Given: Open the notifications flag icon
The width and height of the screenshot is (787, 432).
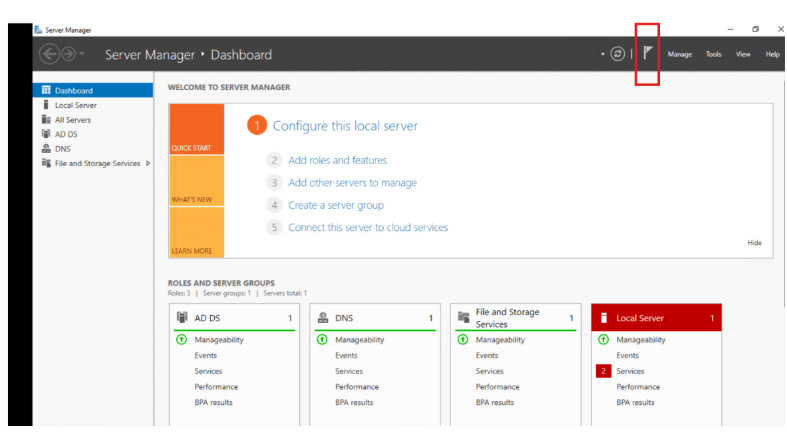Looking at the screenshot, I should [647, 53].
